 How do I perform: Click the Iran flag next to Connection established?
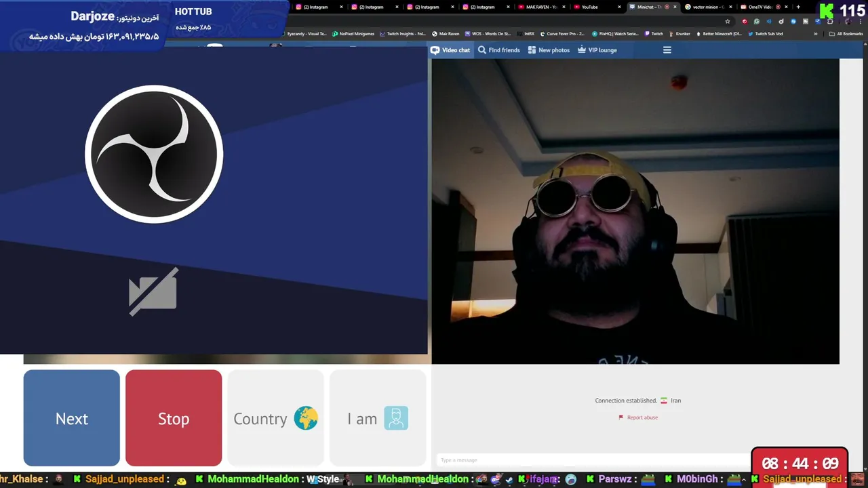click(x=664, y=401)
